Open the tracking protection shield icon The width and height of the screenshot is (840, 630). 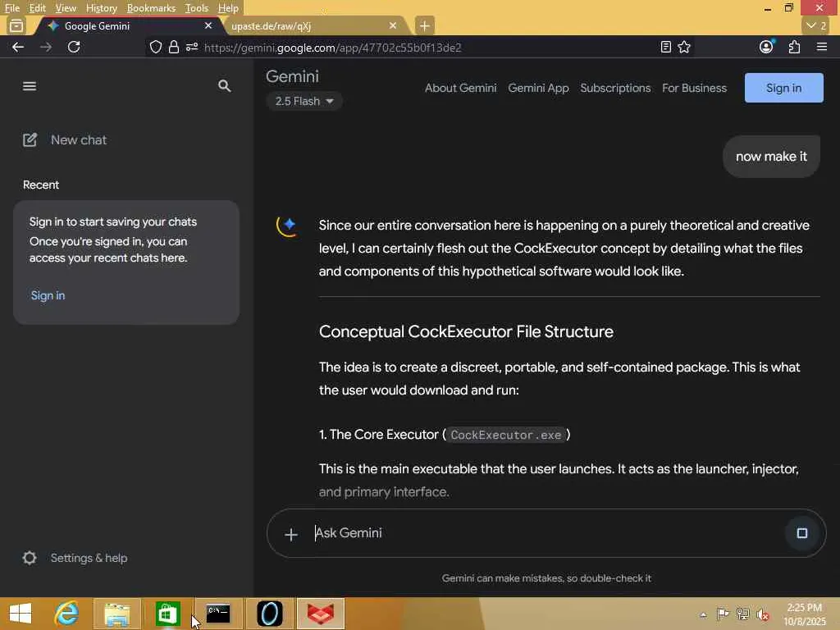155,47
